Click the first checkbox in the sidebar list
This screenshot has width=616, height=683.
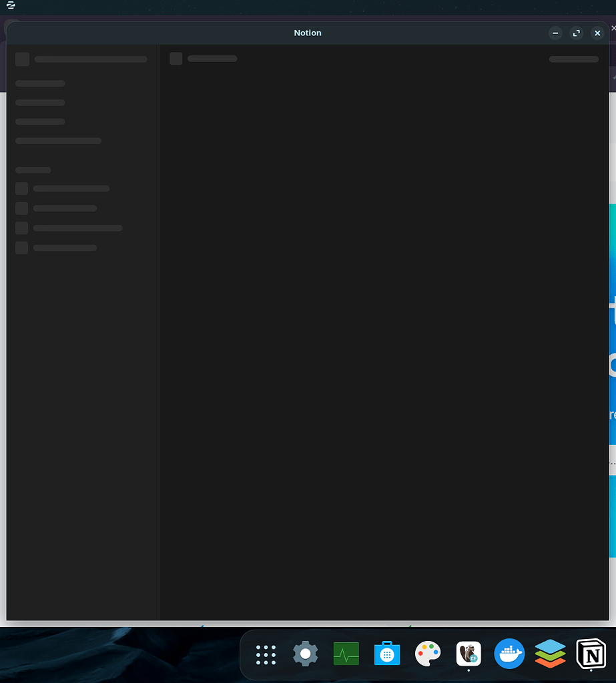(21, 188)
